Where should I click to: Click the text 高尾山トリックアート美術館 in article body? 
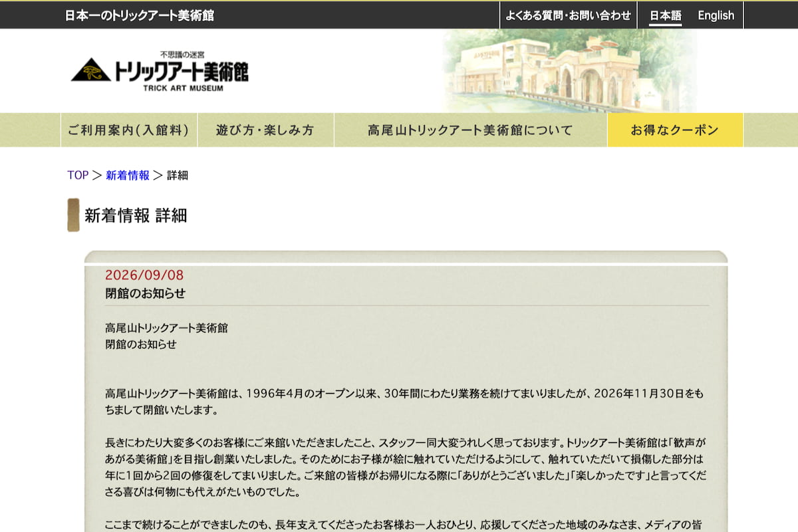(x=166, y=328)
